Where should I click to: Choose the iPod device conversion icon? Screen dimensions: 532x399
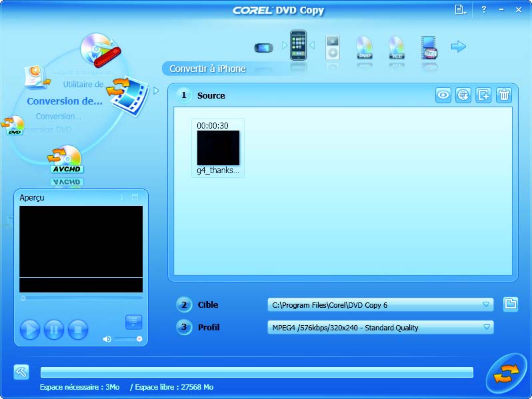pos(333,47)
